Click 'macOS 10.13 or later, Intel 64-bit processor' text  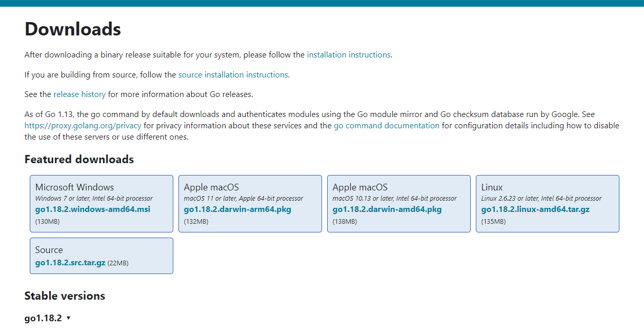pos(395,199)
